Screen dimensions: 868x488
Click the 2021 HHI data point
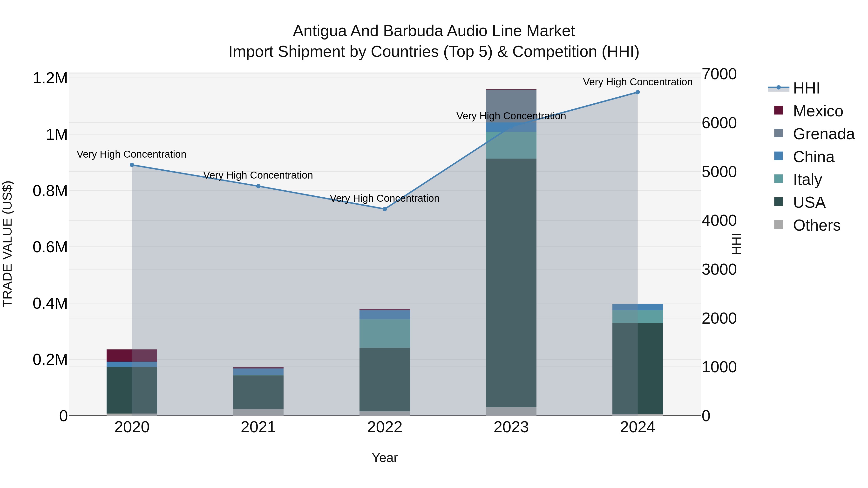[x=258, y=186]
